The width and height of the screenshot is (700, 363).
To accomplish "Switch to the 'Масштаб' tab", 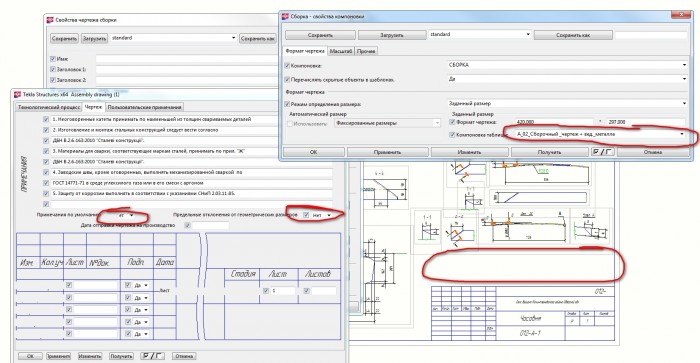I will 341,51.
